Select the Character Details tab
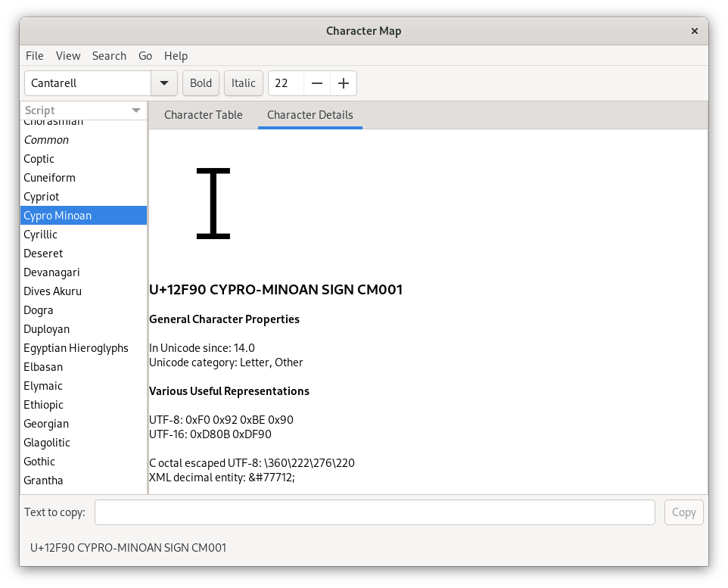The width and height of the screenshot is (728, 588). [x=310, y=115]
